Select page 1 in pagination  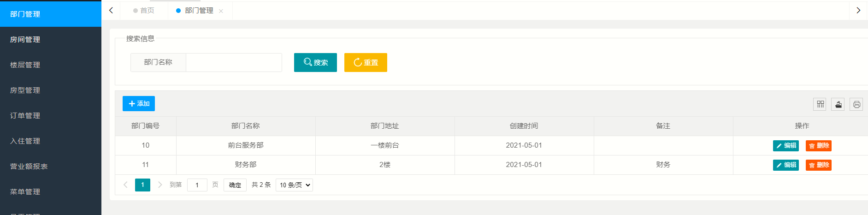pos(142,185)
